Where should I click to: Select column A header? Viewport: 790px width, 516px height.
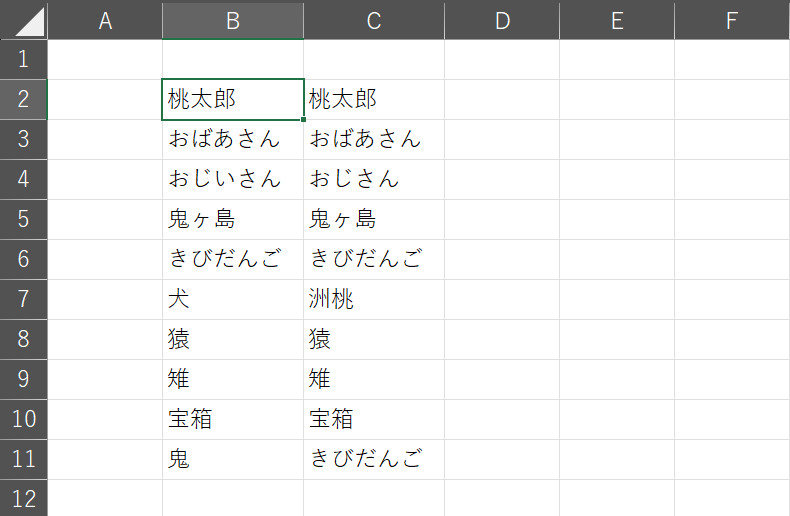pos(105,20)
